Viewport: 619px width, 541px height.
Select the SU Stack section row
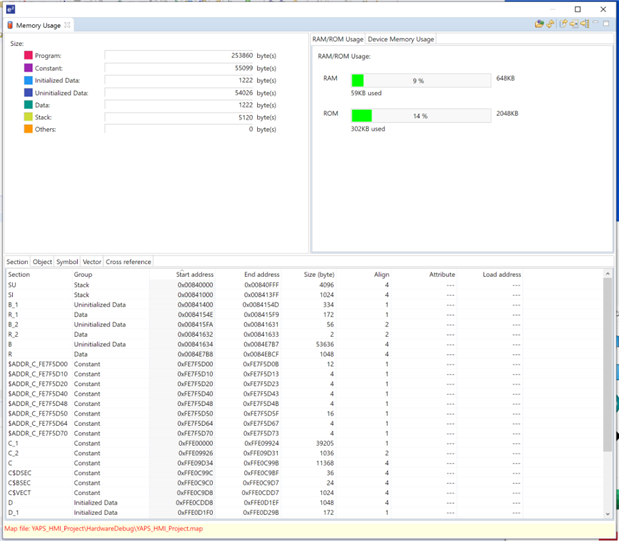pyautogui.click(x=100, y=285)
